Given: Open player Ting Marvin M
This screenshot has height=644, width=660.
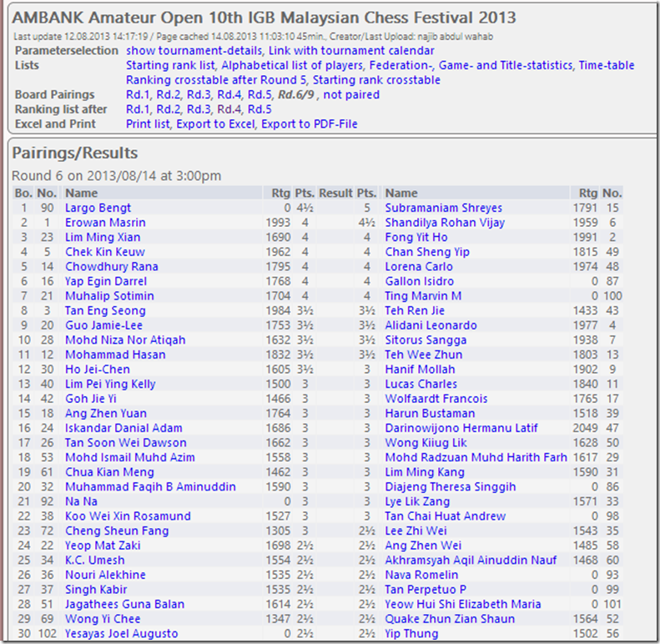Looking at the screenshot, I should pyautogui.click(x=423, y=296).
